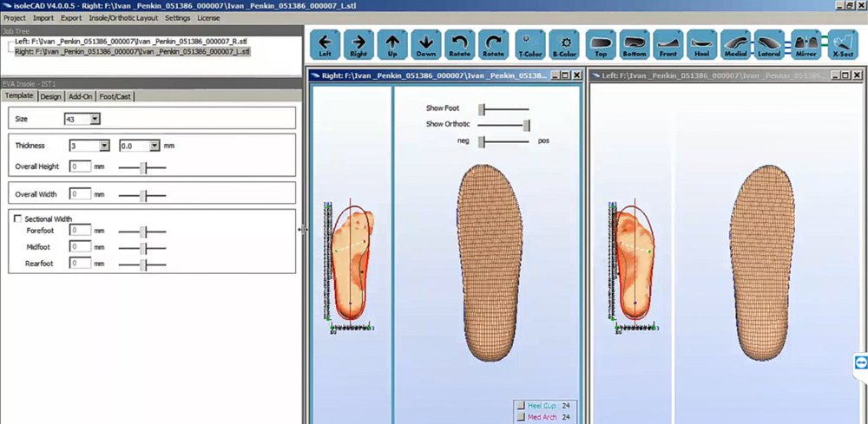Click the Overall Width input field
Viewport: 868px width, 424px height.
pos(80,194)
